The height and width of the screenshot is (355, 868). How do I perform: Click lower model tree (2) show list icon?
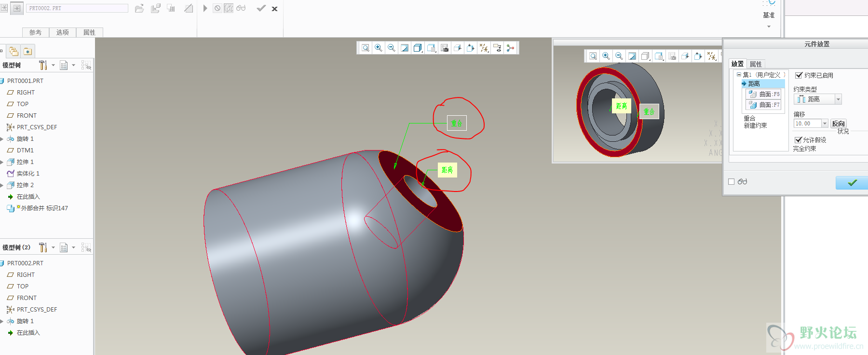pyautogui.click(x=64, y=247)
